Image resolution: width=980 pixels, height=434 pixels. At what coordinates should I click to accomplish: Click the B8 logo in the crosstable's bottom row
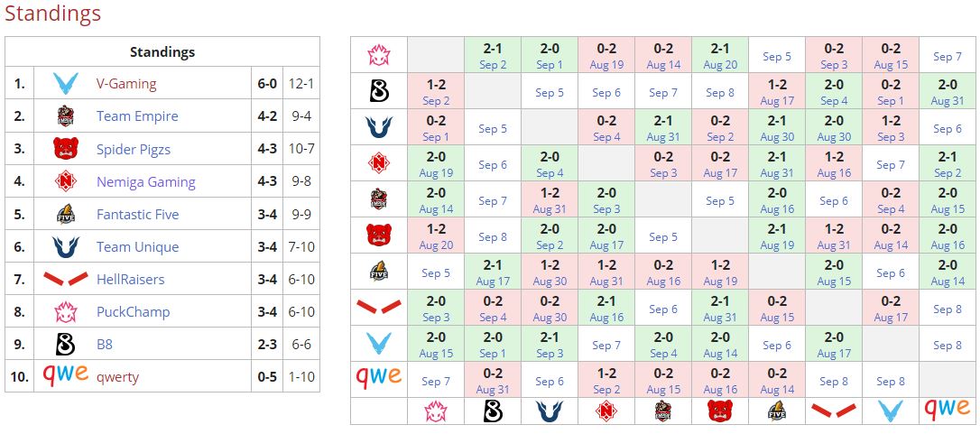click(x=493, y=411)
